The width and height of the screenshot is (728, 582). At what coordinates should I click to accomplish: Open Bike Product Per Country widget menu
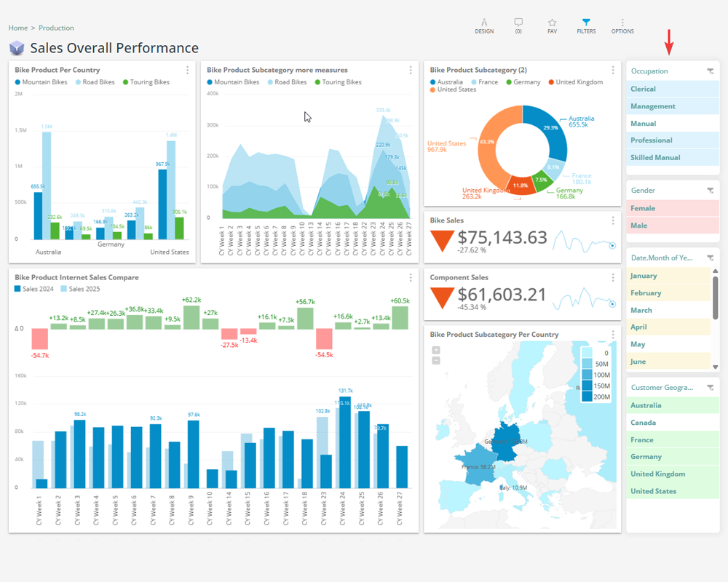188,71
